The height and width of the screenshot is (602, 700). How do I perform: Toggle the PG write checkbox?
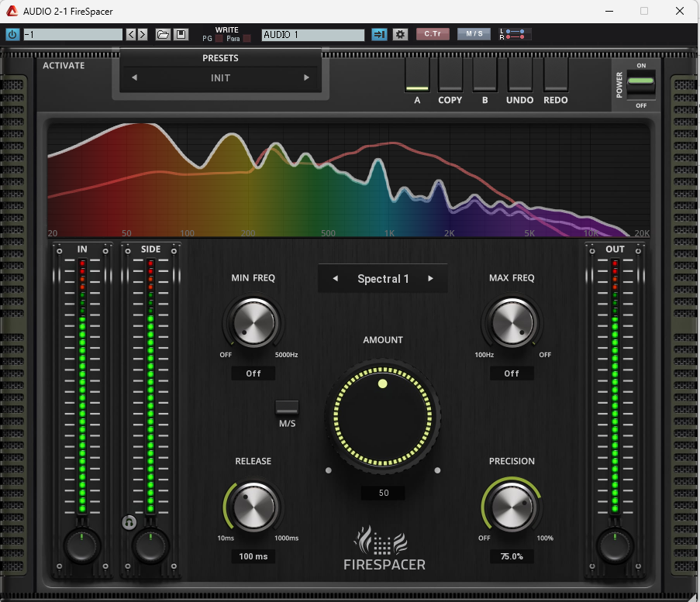click(x=219, y=39)
